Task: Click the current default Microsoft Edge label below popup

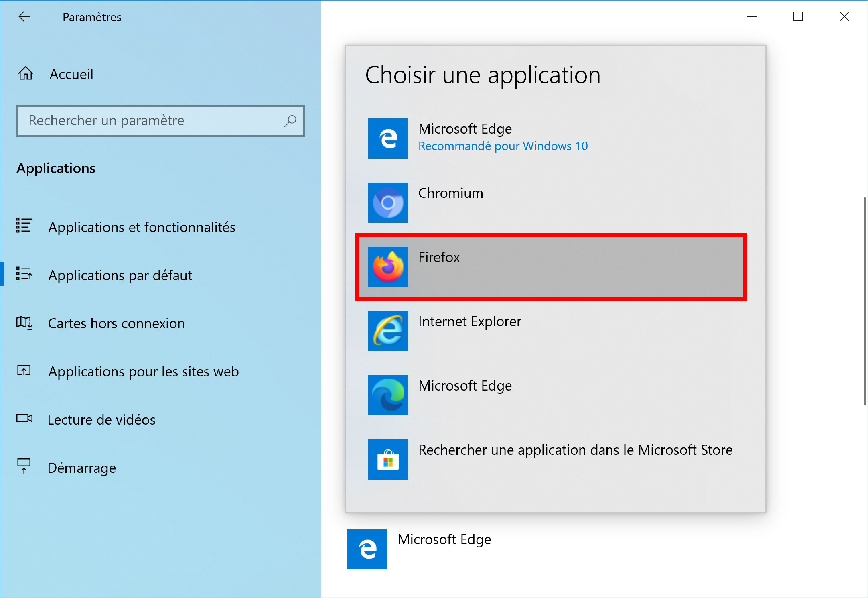Action: (x=444, y=539)
